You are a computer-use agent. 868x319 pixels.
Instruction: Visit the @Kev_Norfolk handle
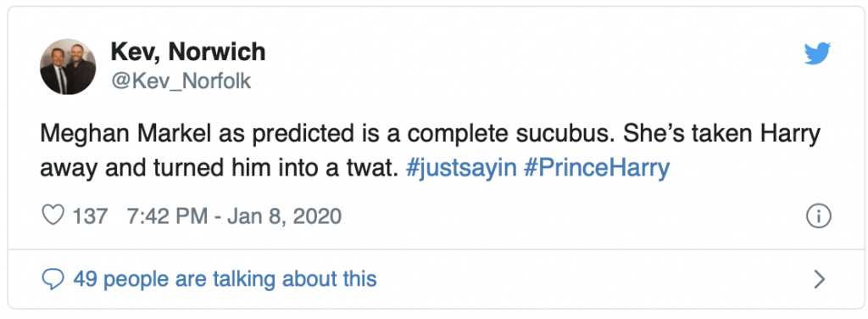pyautogui.click(x=181, y=81)
